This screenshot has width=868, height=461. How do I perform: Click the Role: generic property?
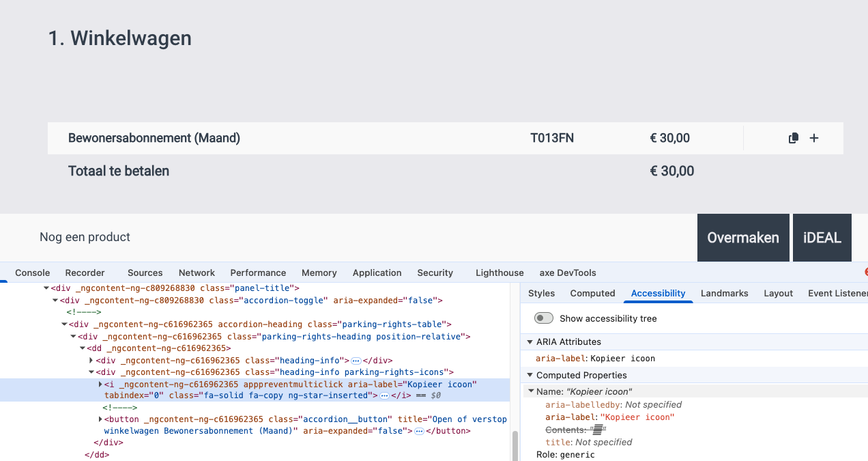coord(566,455)
